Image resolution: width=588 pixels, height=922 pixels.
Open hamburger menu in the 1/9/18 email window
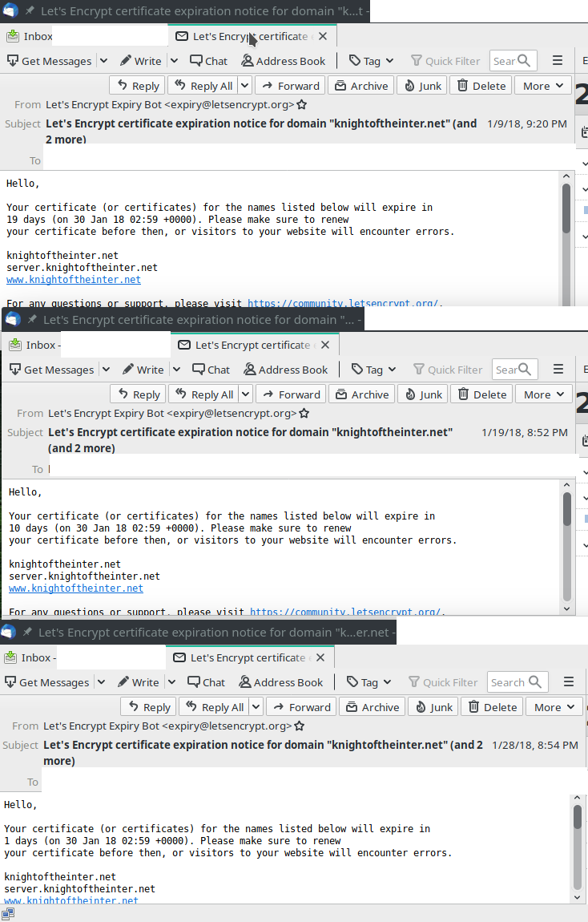(558, 61)
